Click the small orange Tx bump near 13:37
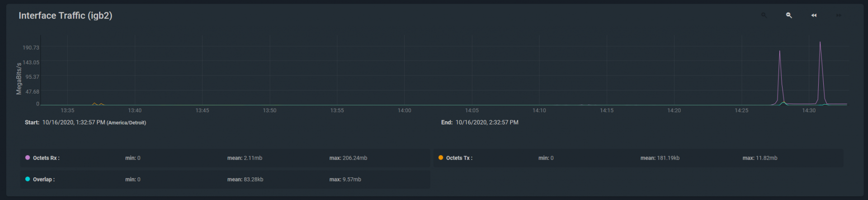The height and width of the screenshot is (200, 868). pyautogui.click(x=94, y=103)
